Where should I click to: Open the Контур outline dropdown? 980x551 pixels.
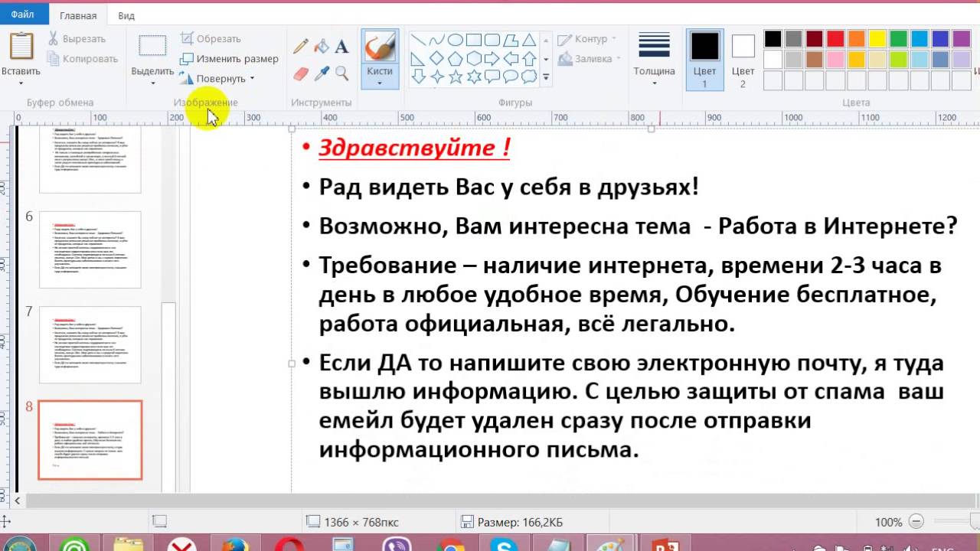[x=614, y=39]
